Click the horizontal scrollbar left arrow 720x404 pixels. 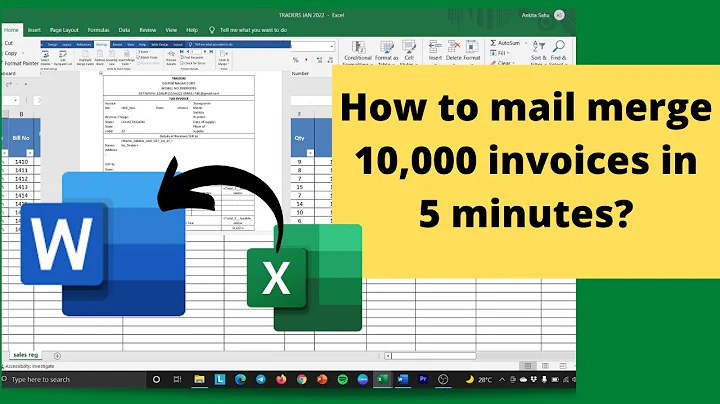point(388,356)
